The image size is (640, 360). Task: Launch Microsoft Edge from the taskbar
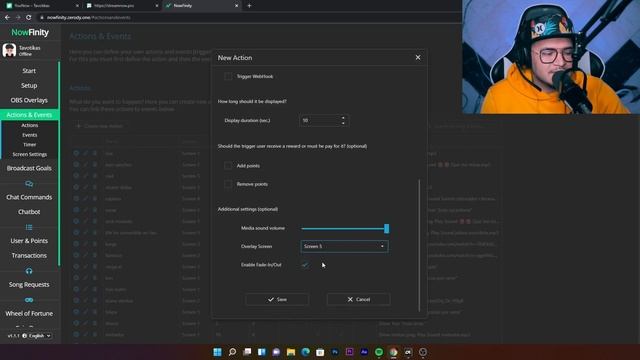(x=305, y=352)
